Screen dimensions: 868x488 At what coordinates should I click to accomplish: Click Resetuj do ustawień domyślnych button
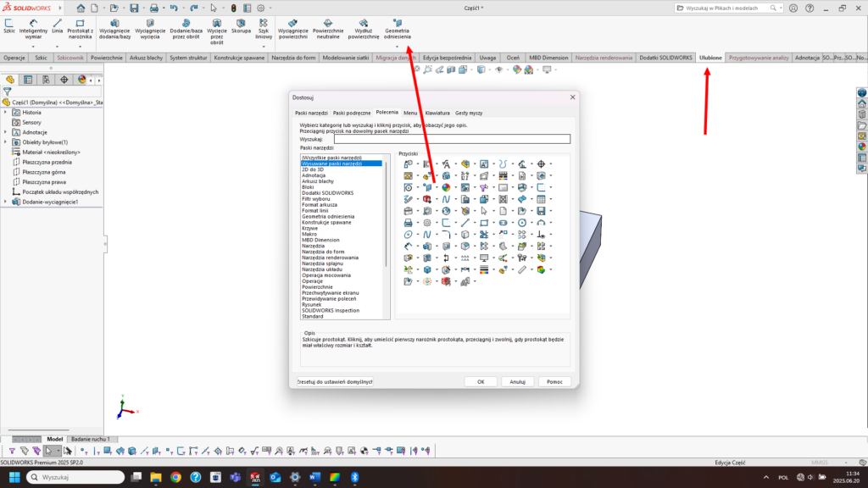point(335,382)
